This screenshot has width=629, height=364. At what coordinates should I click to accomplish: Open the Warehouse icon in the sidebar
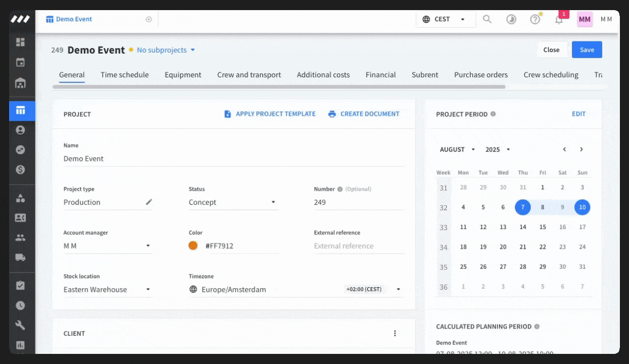(x=20, y=83)
